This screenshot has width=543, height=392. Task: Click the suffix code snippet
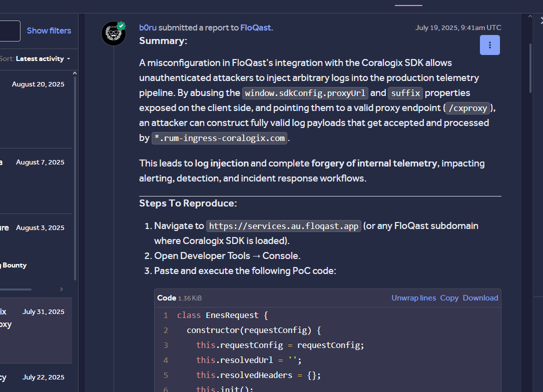click(x=405, y=93)
